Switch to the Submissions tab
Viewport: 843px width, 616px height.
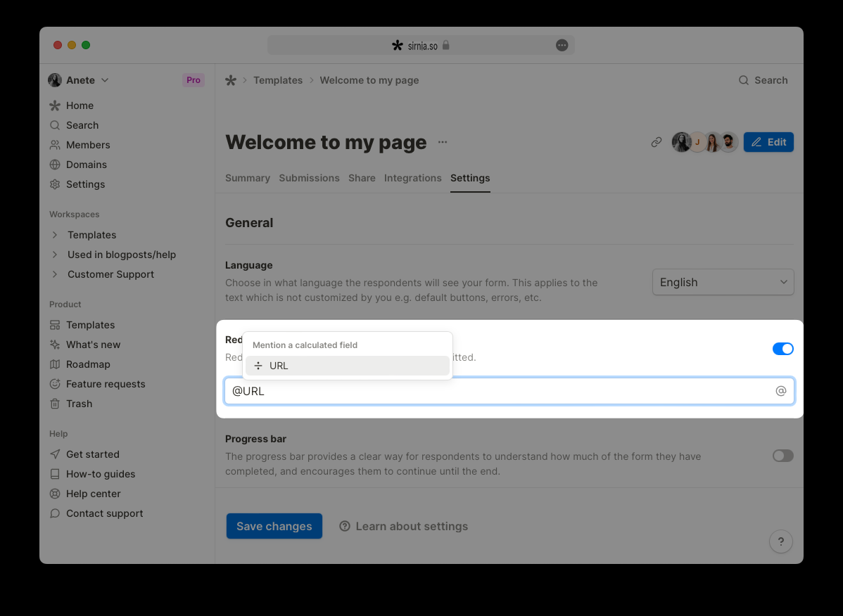(309, 179)
